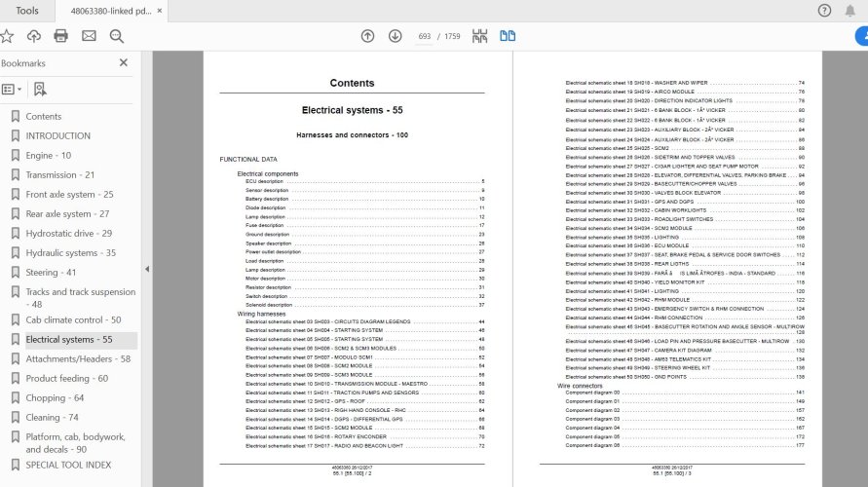The width and height of the screenshot is (868, 487).
Task: Open Attachments/Headers - 58 bookmark
Action: point(78,358)
